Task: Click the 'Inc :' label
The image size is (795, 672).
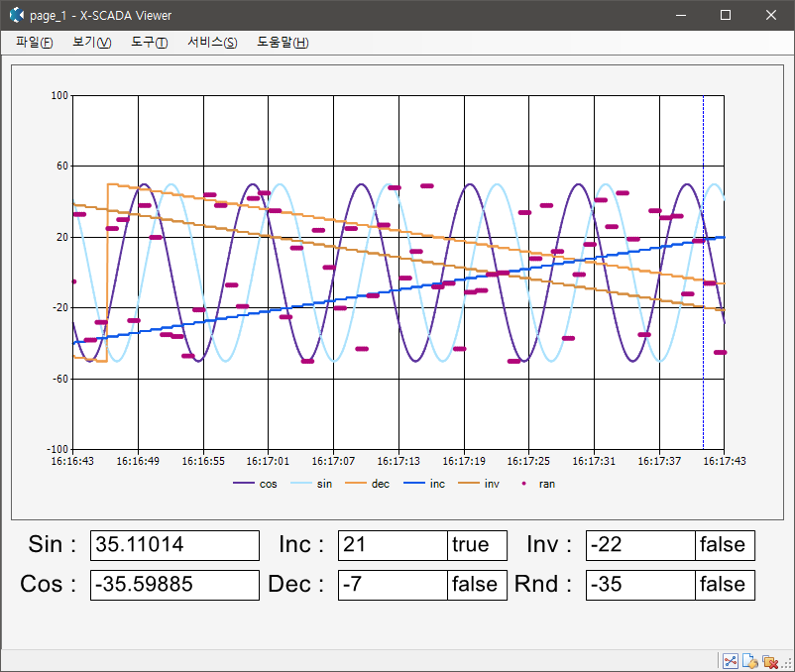Action: (x=301, y=544)
